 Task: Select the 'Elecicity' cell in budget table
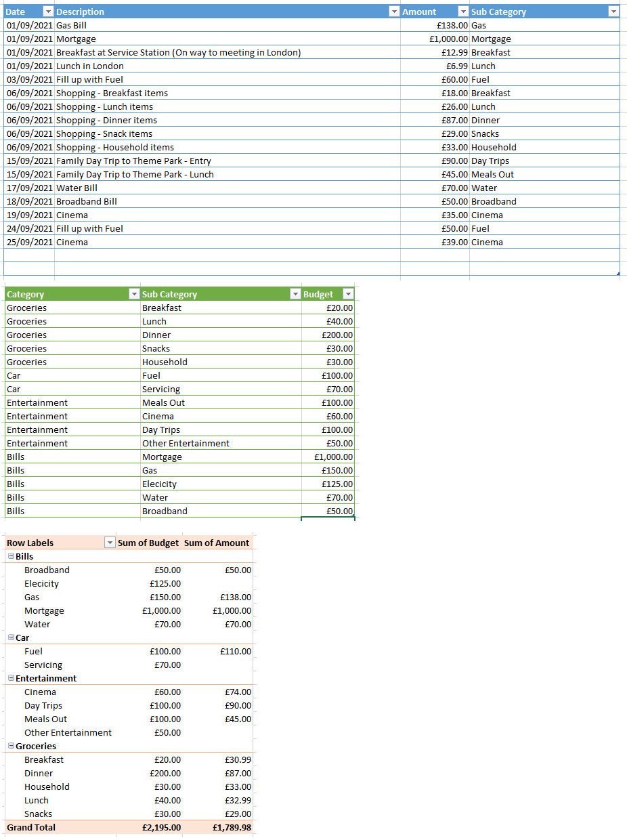tap(221, 484)
